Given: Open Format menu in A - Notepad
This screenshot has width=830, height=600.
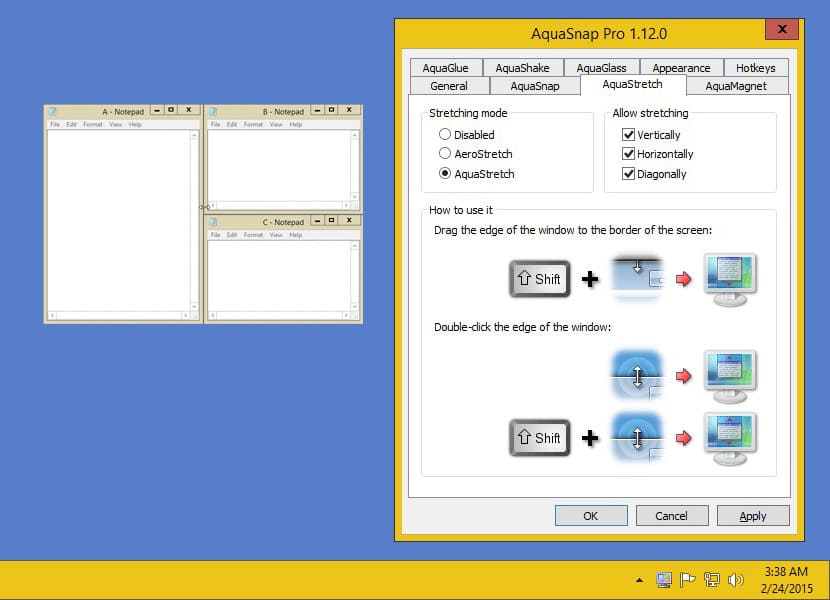Looking at the screenshot, I should (93, 124).
